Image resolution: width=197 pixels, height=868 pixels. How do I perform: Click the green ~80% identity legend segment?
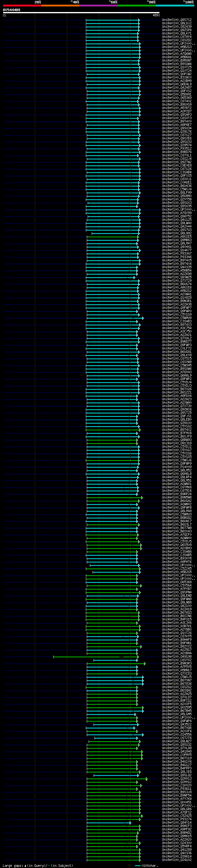pyautogui.click(x=137, y=6)
